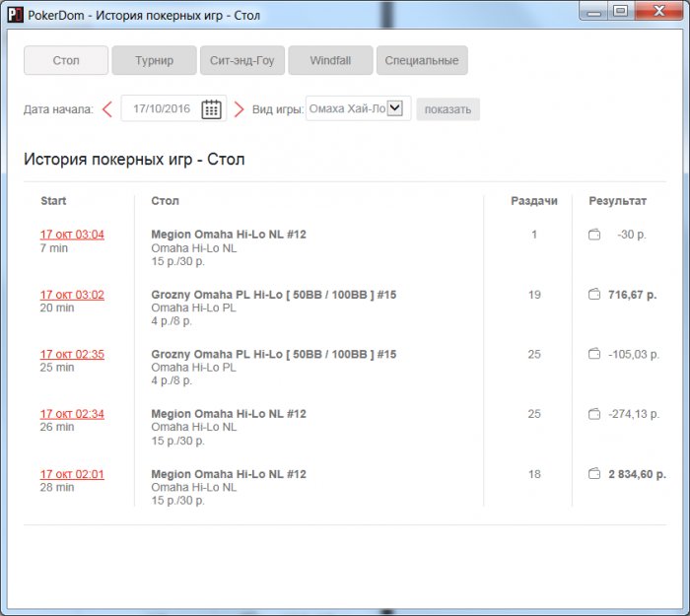Switch to the Специальные tab
The height and width of the screenshot is (616, 690).
point(422,60)
